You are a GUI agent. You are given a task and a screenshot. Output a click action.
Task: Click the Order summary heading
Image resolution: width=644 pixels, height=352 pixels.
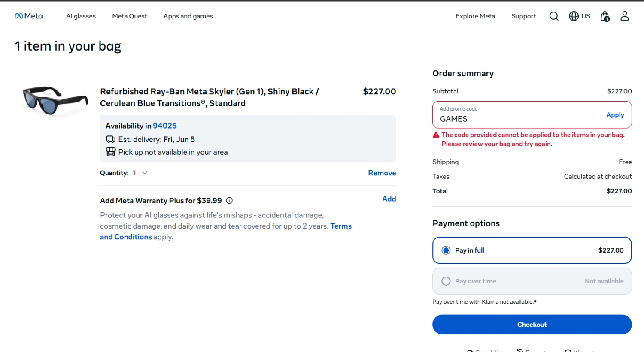click(463, 73)
